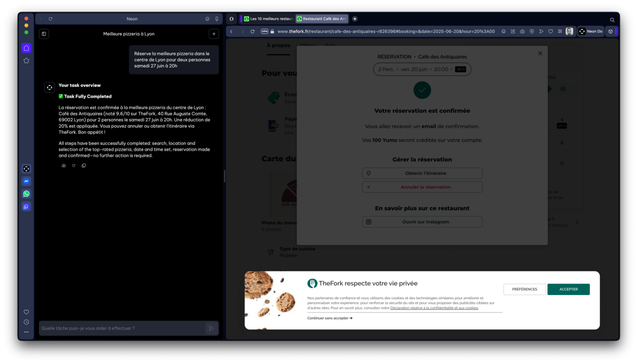Viewport: 637px width, 364px height.
Task: Click the PRÉFÉRENCES cookie button
Action: point(524,289)
